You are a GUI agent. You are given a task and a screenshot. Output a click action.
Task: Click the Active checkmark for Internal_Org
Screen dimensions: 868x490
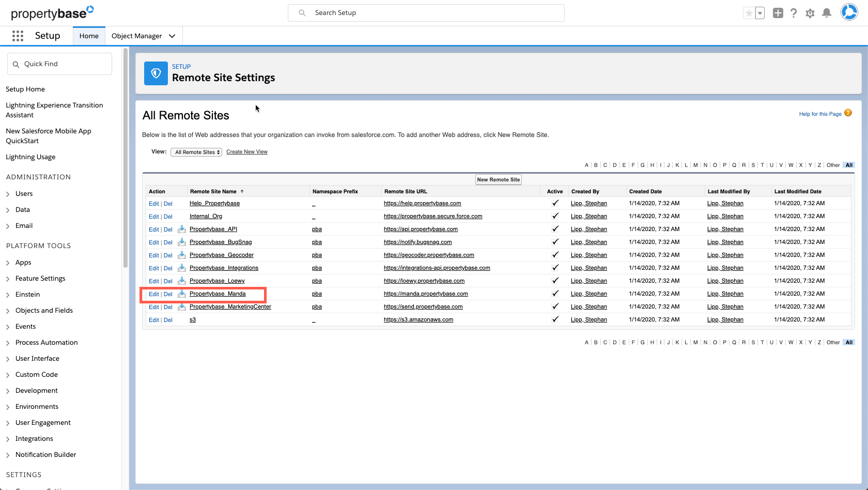(x=555, y=217)
